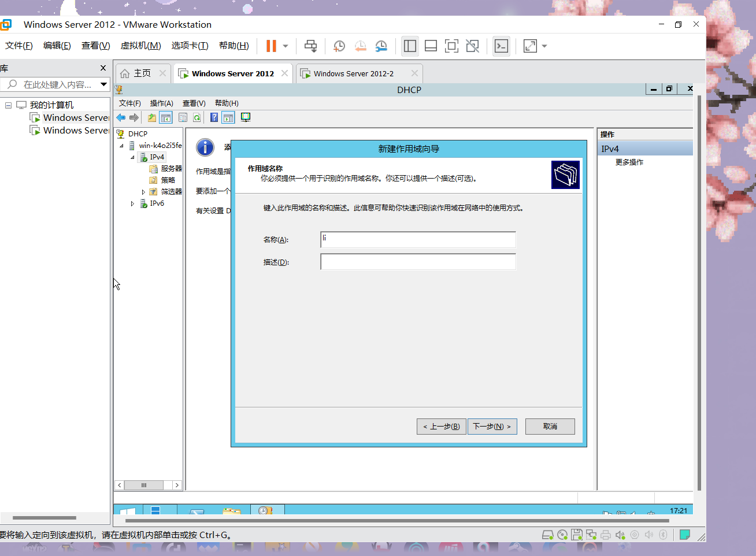
Task: Take a snapshot of this virtual machine
Action: tap(339, 46)
